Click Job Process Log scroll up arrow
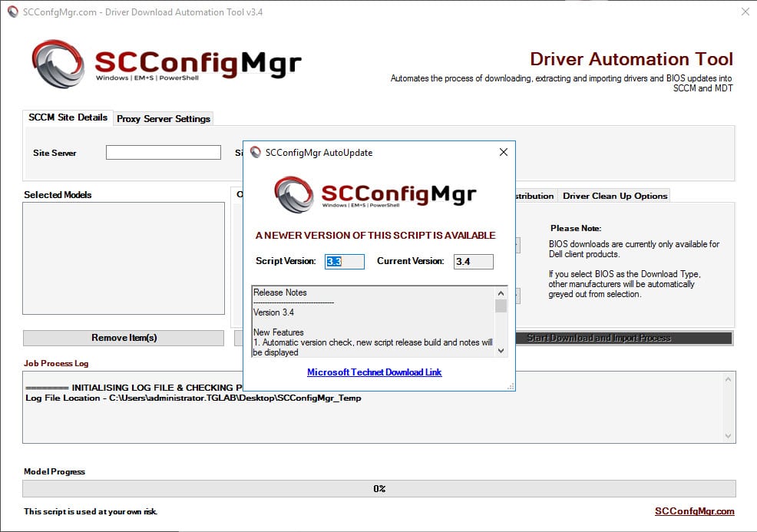 click(x=728, y=379)
